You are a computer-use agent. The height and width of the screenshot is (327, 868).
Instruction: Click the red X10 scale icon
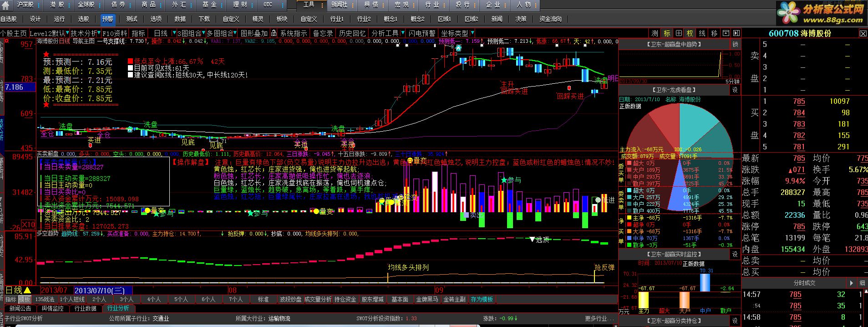(x=28, y=225)
